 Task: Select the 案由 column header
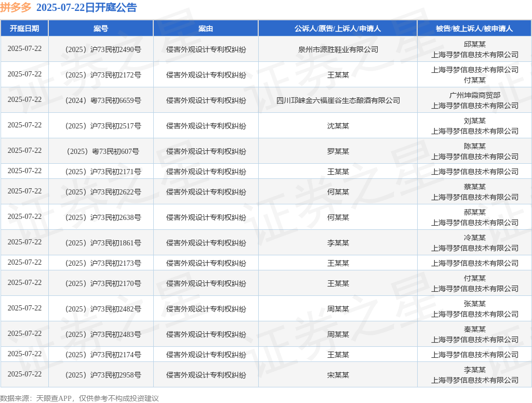(x=206, y=29)
